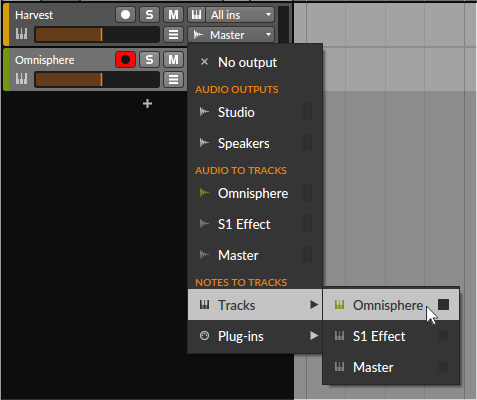Arm record on the Harvest track
477x400 pixels.
[125, 15]
